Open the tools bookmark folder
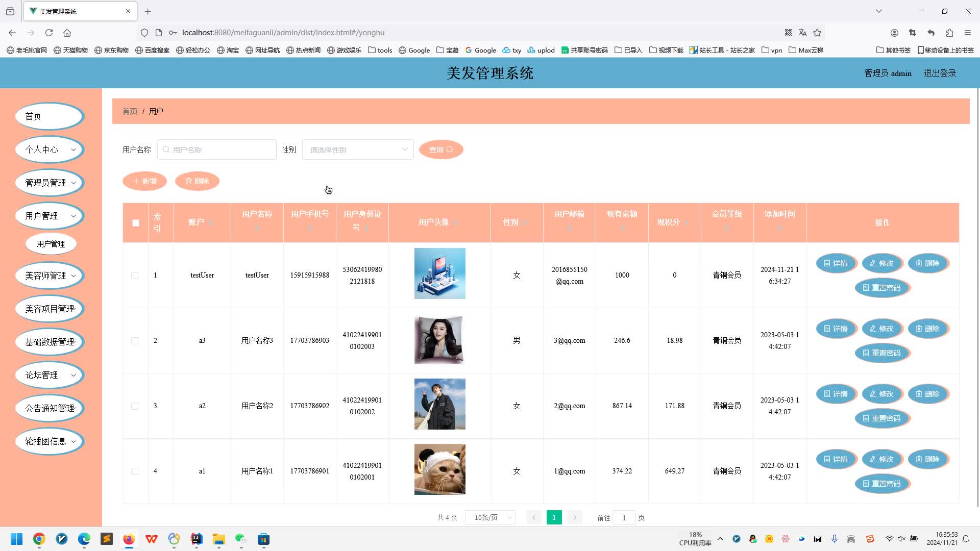This screenshot has height=551, width=980. point(380,50)
